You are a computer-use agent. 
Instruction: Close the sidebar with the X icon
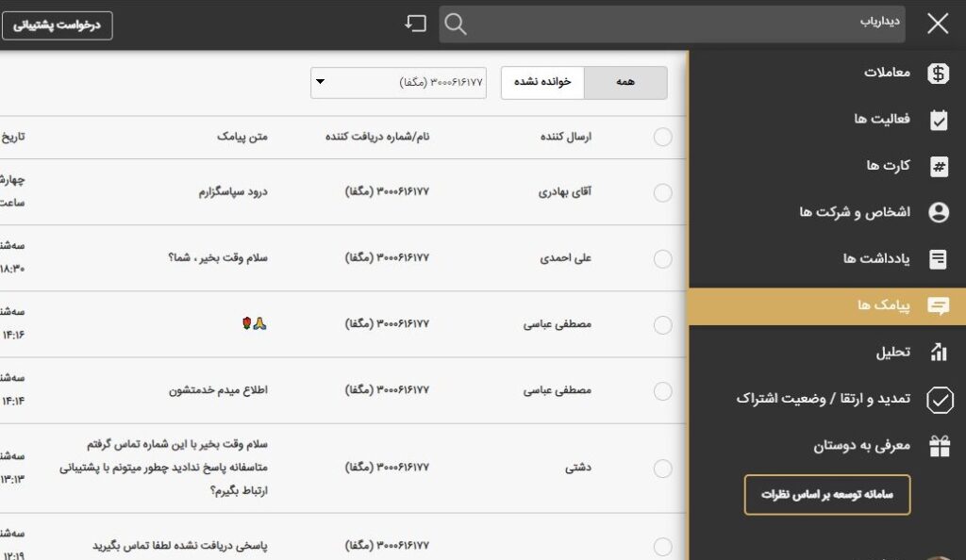(x=938, y=24)
